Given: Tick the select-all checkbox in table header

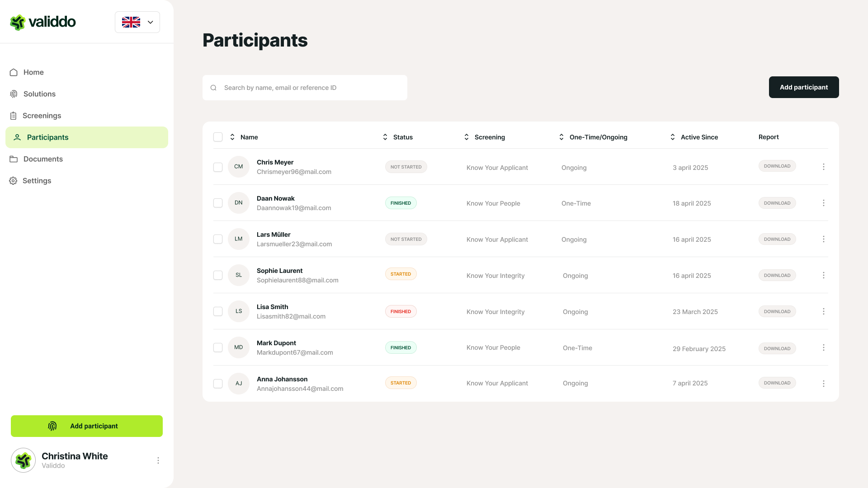Looking at the screenshot, I should pos(218,137).
